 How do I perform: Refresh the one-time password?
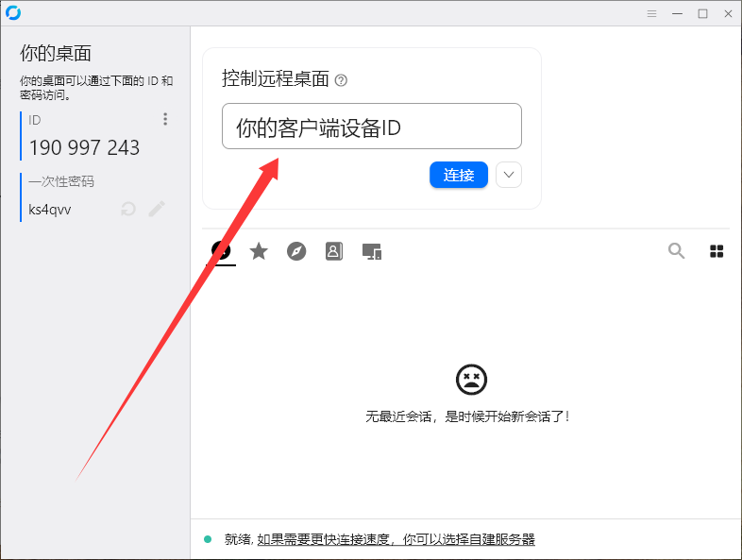point(128,209)
